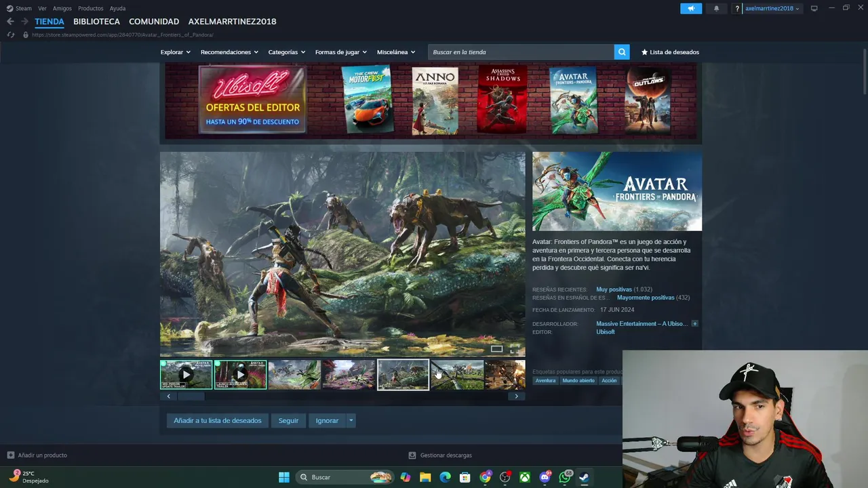Screen dimensions: 868x488
Task: Open WhatsApp from the taskbar
Action: 565,477
